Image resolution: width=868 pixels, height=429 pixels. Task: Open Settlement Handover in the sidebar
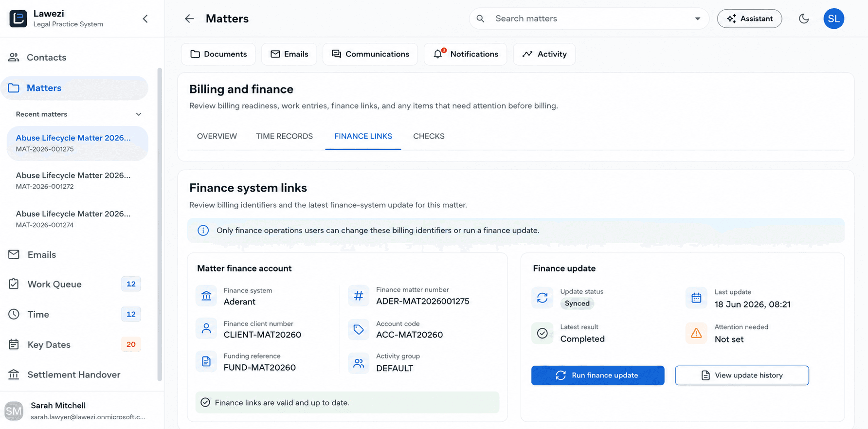[x=74, y=375]
